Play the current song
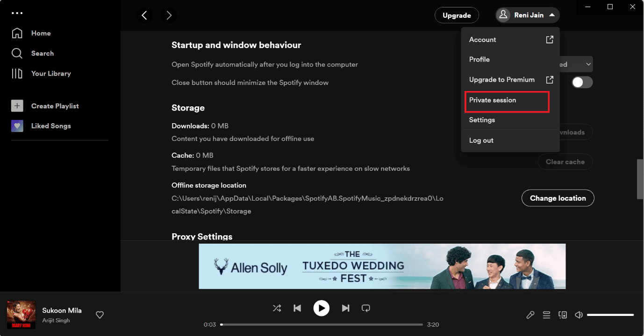Viewport: 644px width, 336px height. point(321,308)
